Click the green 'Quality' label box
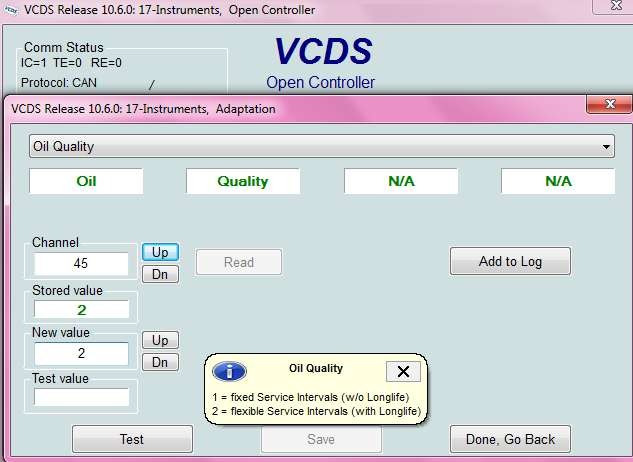633x462 pixels. (243, 181)
